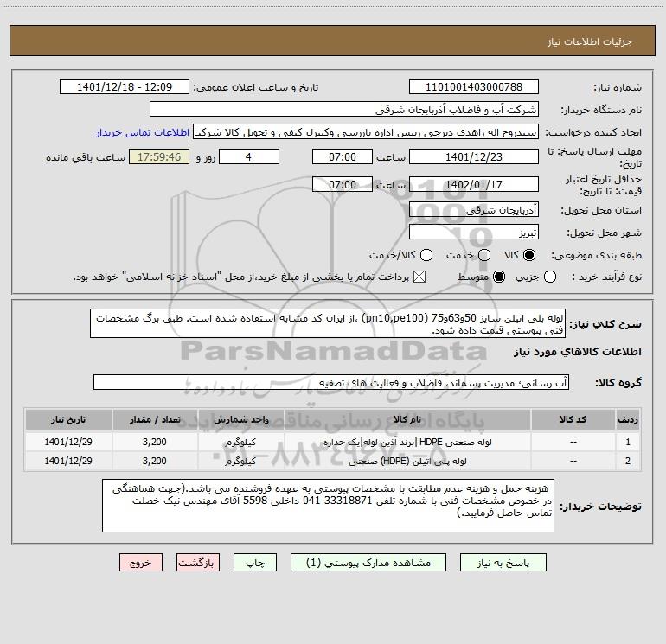The height and width of the screenshot is (644, 666).
Task: Click column header 'ردیف'
Action: [x=628, y=419]
